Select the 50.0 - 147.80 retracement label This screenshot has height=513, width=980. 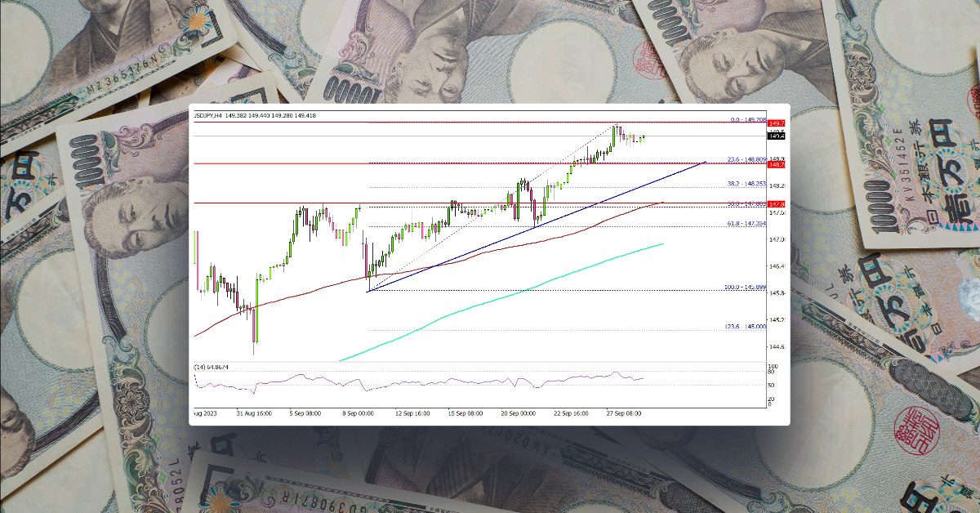(x=745, y=203)
